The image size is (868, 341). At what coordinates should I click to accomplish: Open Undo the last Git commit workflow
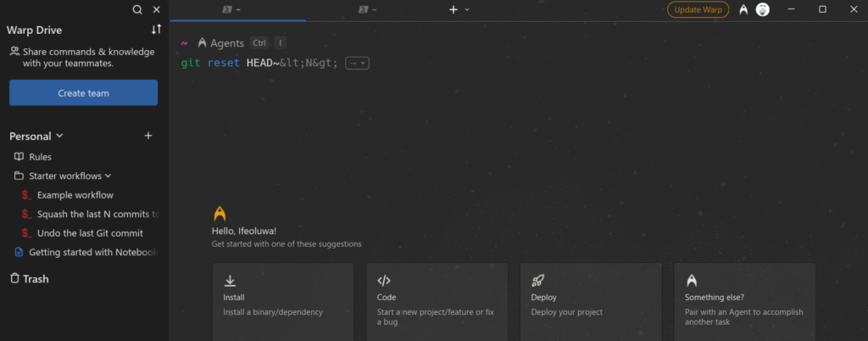pyautogui.click(x=90, y=233)
